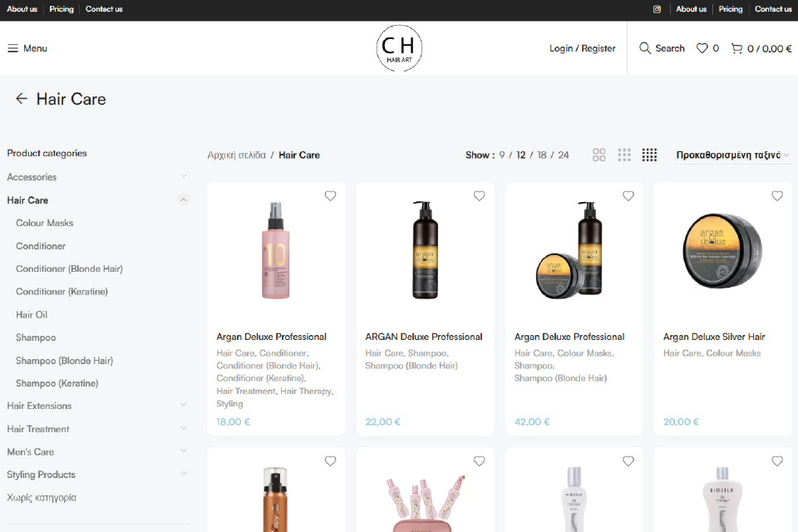
Task: Open pink 10 spray bottle image
Action: pos(276,250)
